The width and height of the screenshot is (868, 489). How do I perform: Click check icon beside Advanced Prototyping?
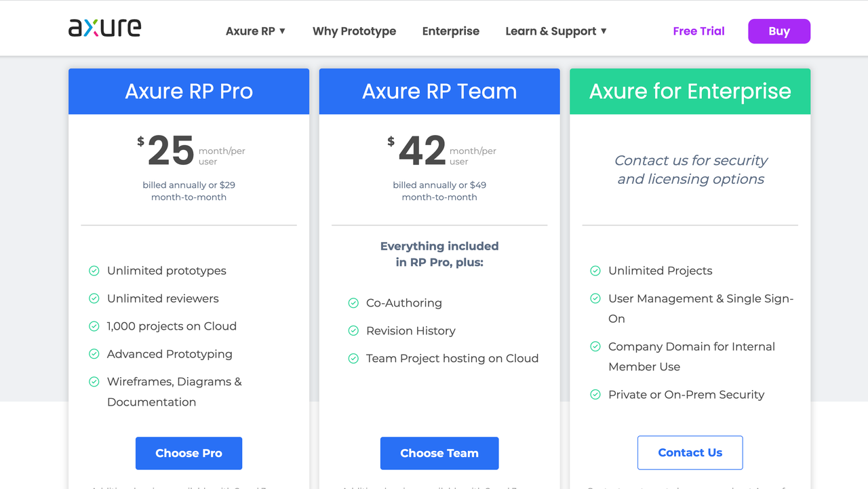[x=94, y=354]
